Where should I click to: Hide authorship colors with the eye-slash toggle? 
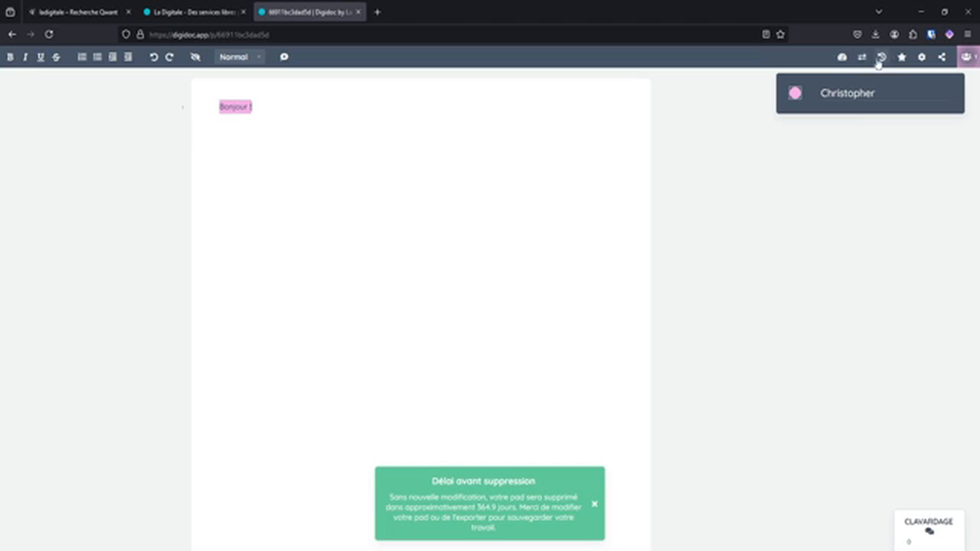[195, 57]
